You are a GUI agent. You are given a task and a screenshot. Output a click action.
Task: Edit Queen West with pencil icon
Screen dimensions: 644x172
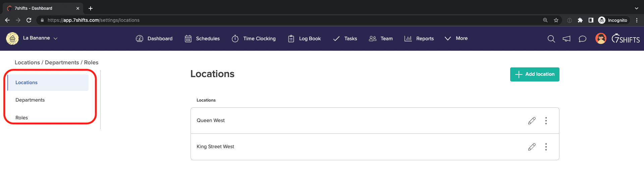[532, 121]
